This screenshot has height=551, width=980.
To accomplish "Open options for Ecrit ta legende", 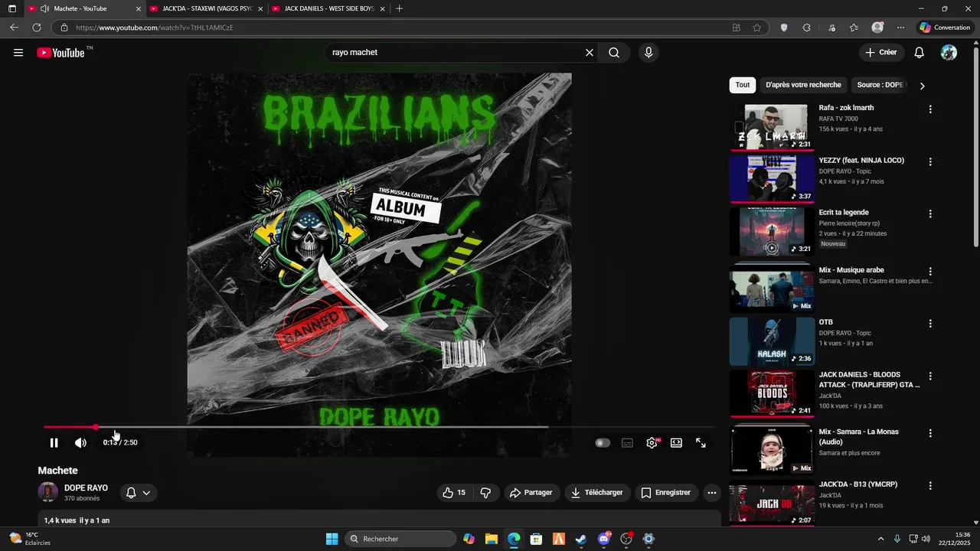I will tap(930, 214).
